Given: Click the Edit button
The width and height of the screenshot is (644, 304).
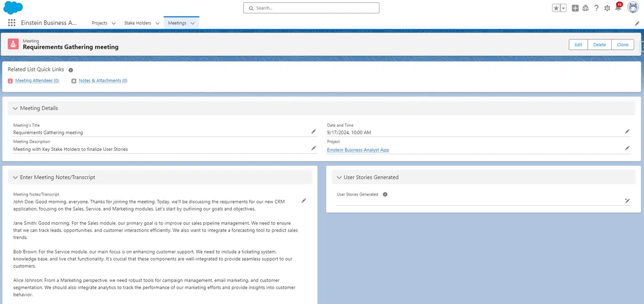Looking at the screenshot, I should [578, 45].
